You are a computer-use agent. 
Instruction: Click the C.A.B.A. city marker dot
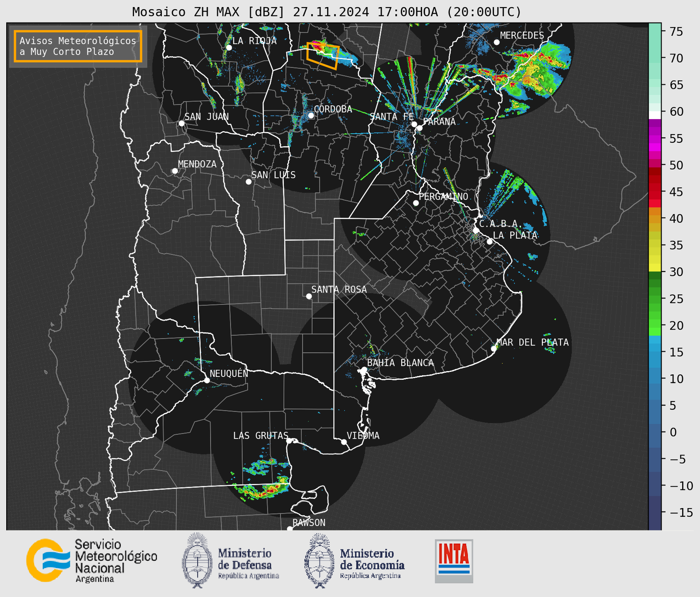(476, 230)
